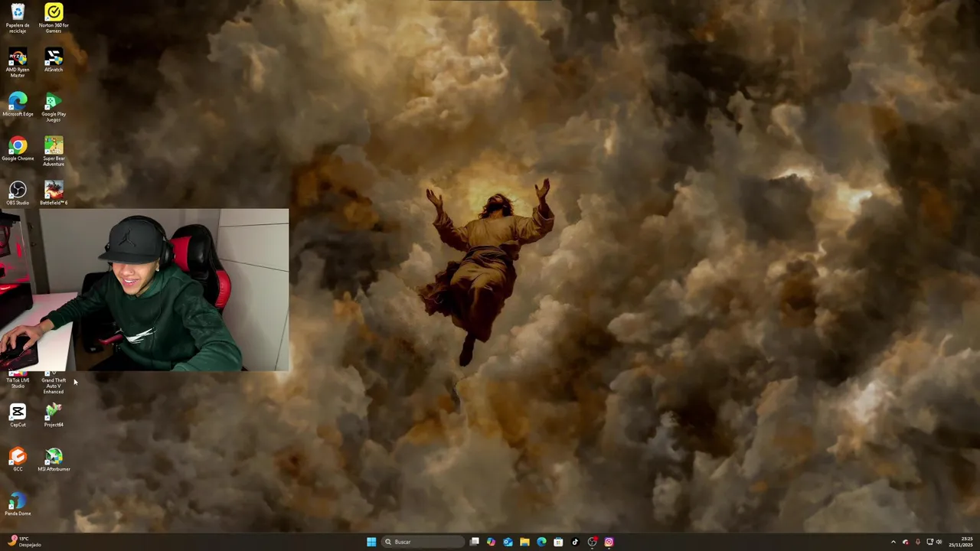
Task: Select the MSI Afterburner desktop shortcut
Action: (54, 460)
